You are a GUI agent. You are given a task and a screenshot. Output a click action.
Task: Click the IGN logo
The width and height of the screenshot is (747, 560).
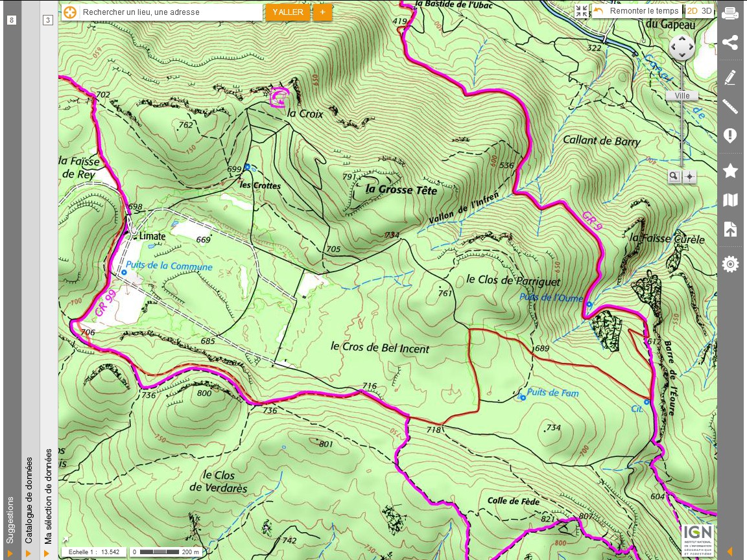698,540
